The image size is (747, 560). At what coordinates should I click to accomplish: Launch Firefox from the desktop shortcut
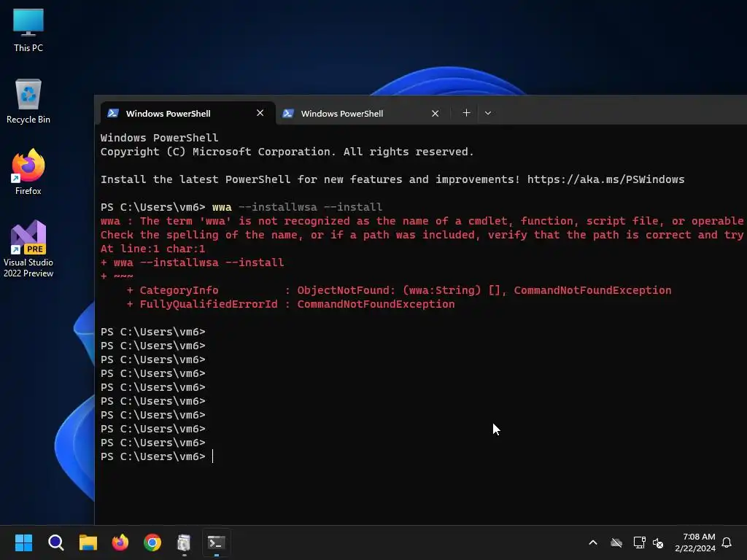(x=28, y=172)
